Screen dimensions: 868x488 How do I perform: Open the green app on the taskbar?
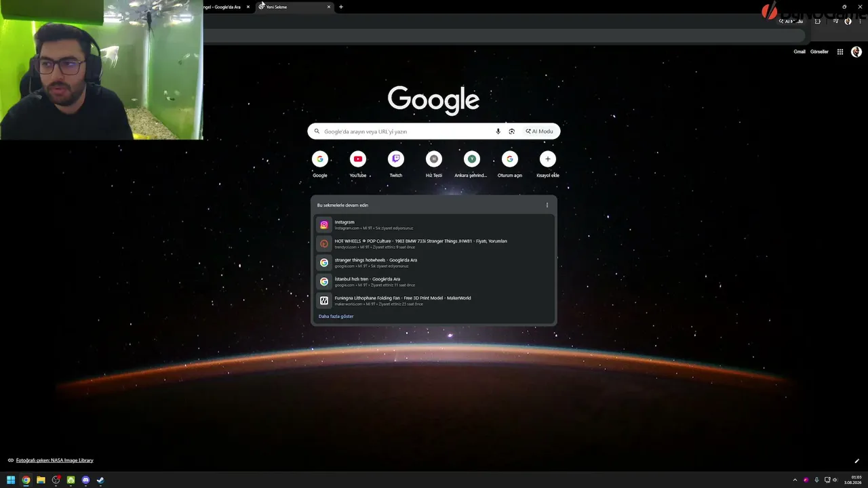coord(71,480)
